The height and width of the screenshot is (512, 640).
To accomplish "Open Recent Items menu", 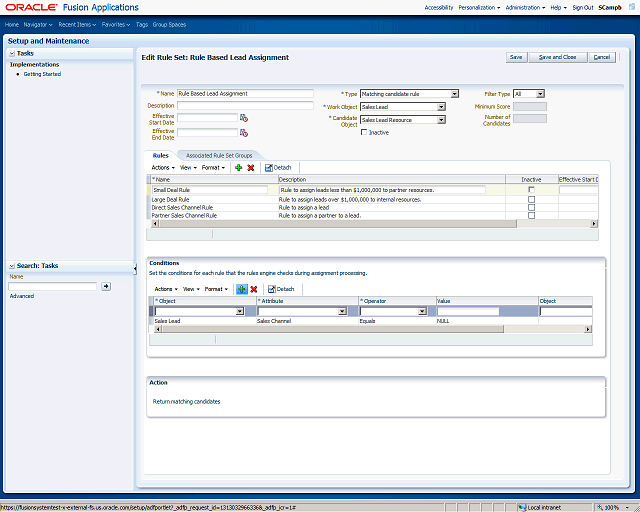I will coord(77,24).
